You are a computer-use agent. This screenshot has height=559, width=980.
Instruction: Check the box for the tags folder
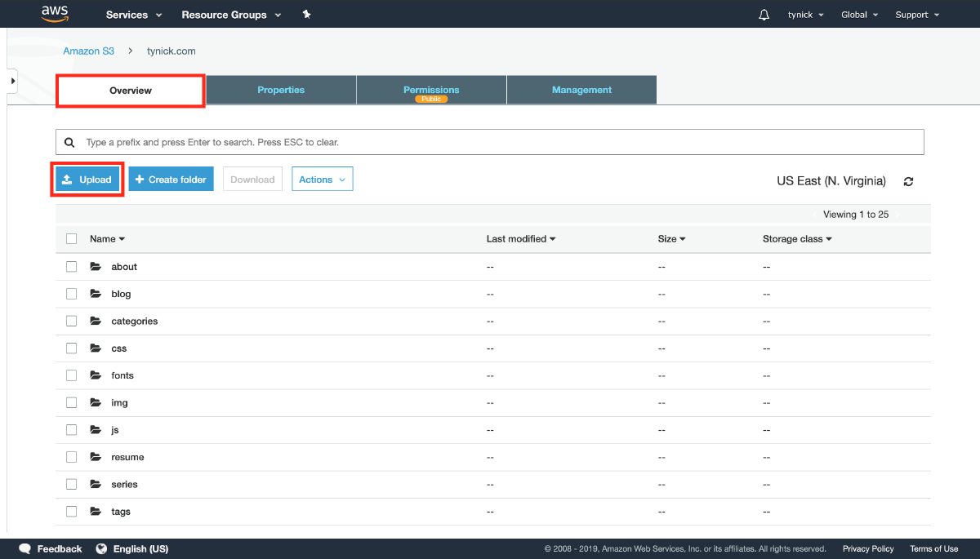click(x=72, y=512)
